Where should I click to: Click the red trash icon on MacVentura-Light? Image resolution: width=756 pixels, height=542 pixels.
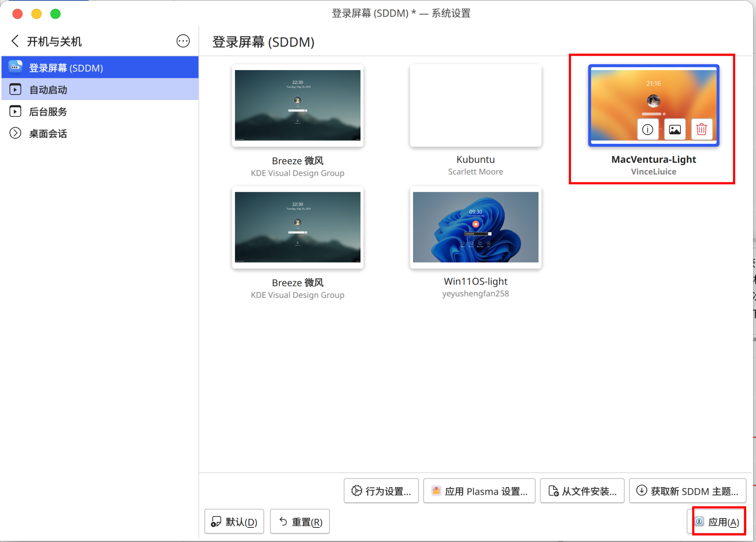(x=701, y=129)
